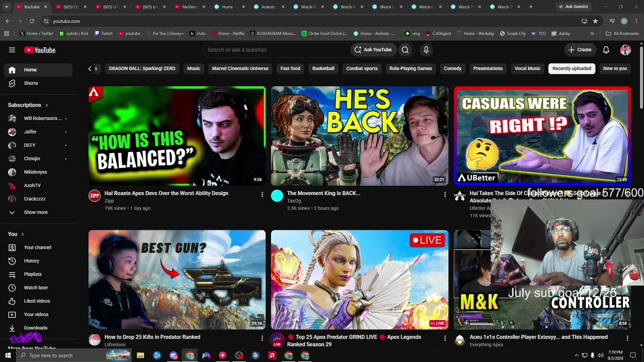
Task: Open the All Bookmarks folder
Action: pyautogui.click(x=622, y=34)
